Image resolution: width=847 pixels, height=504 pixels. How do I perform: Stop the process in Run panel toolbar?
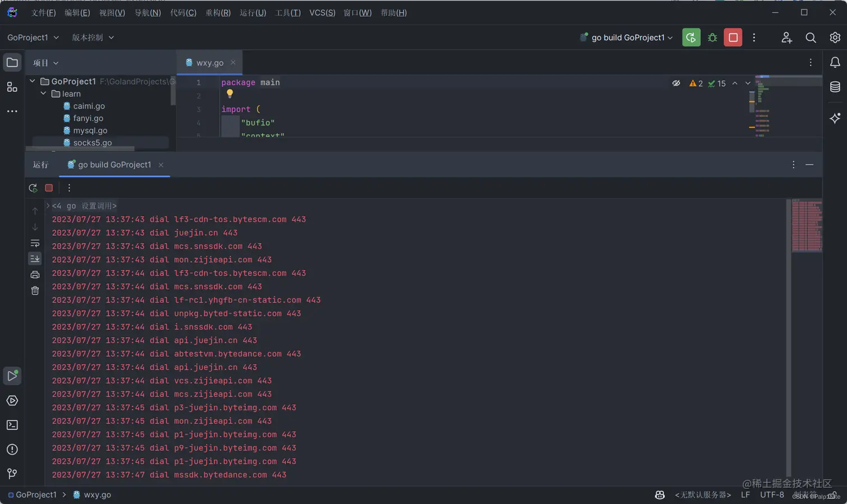pyautogui.click(x=49, y=188)
